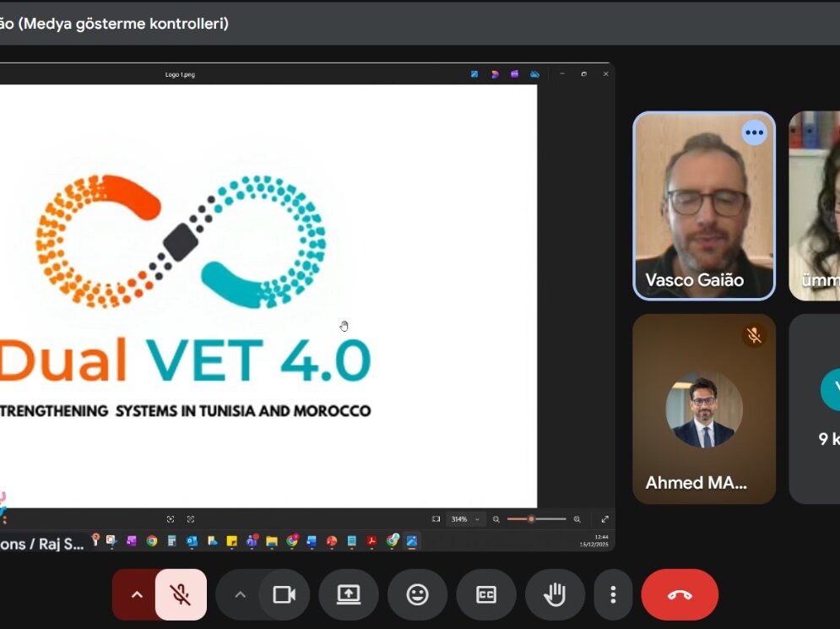Select Ahmed's participant tile
Viewport: 840px width, 629px height.
[703, 409]
